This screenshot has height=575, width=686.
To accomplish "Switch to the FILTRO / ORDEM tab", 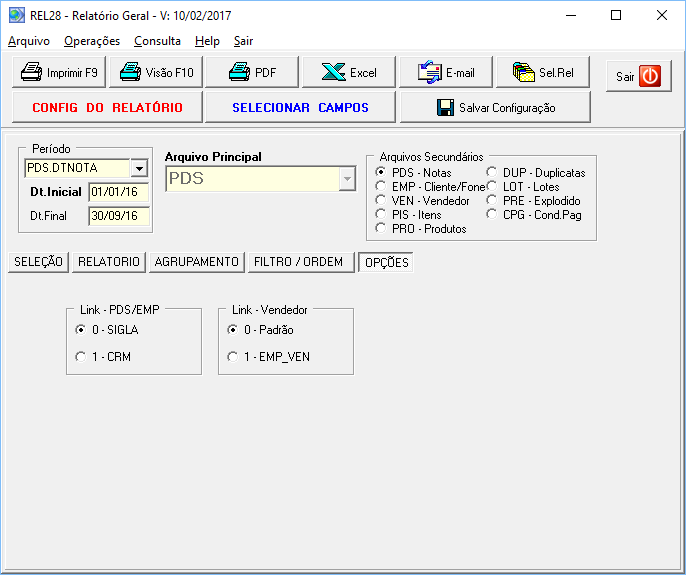I will (301, 262).
